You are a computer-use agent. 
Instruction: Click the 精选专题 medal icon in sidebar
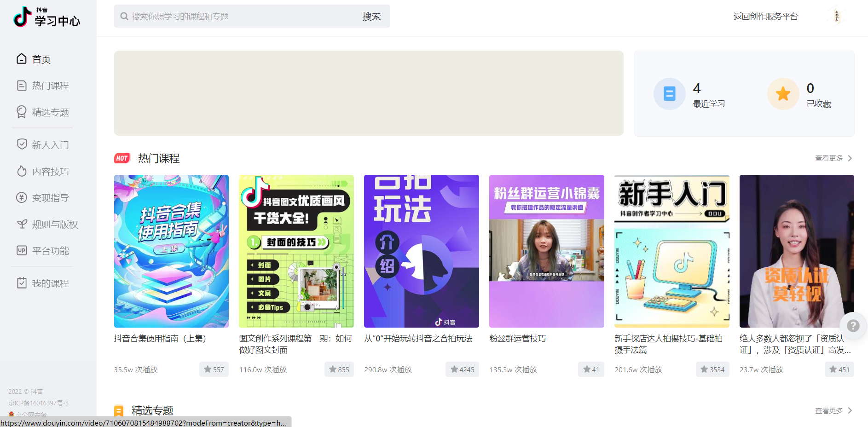coord(21,111)
